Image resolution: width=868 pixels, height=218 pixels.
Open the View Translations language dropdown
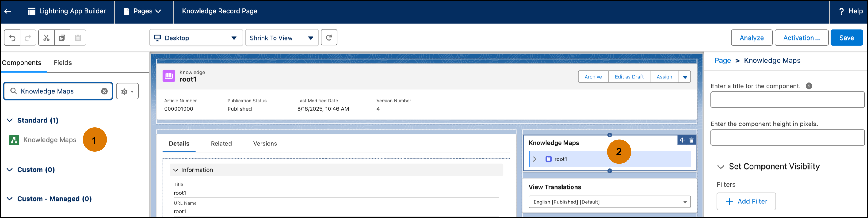tap(609, 202)
